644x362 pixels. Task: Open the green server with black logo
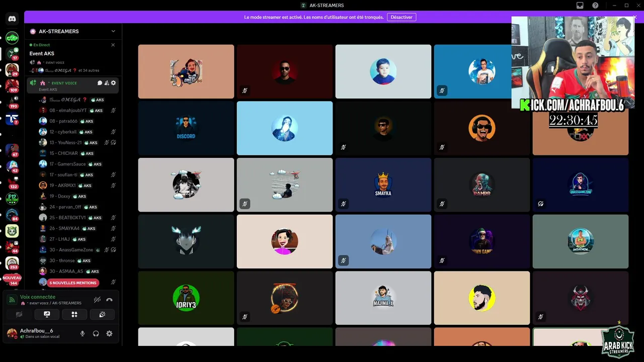(x=12, y=37)
